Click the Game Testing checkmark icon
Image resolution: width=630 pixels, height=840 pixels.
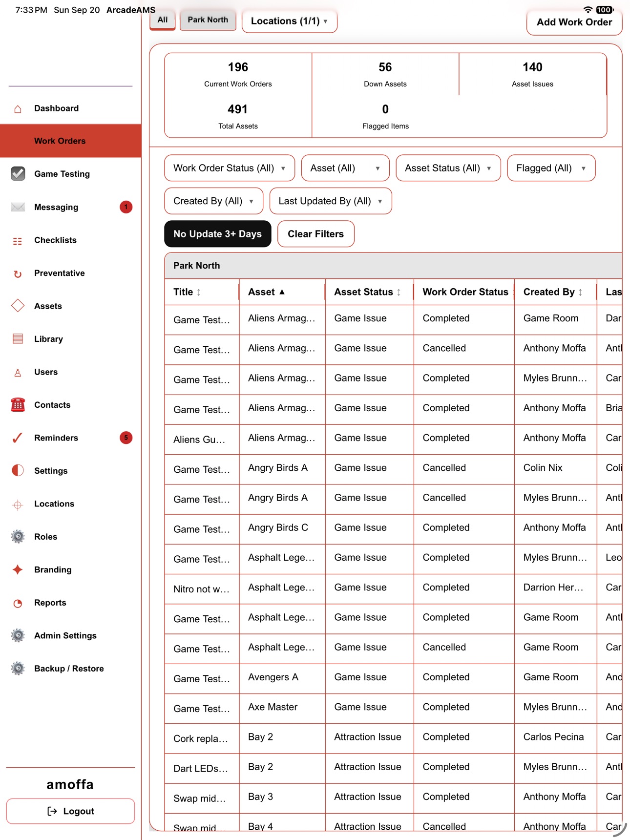click(x=18, y=173)
